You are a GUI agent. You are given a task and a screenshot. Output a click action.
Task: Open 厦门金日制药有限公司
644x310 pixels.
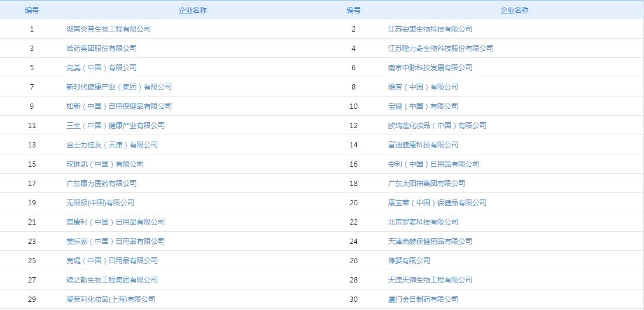pyautogui.click(x=423, y=299)
